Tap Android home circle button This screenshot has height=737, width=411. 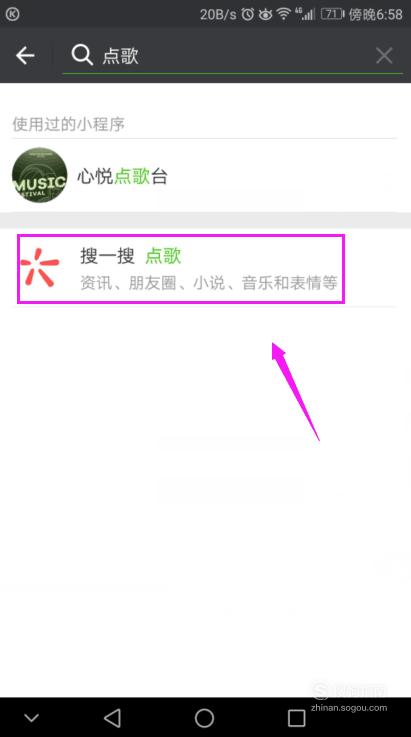click(x=204, y=718)
